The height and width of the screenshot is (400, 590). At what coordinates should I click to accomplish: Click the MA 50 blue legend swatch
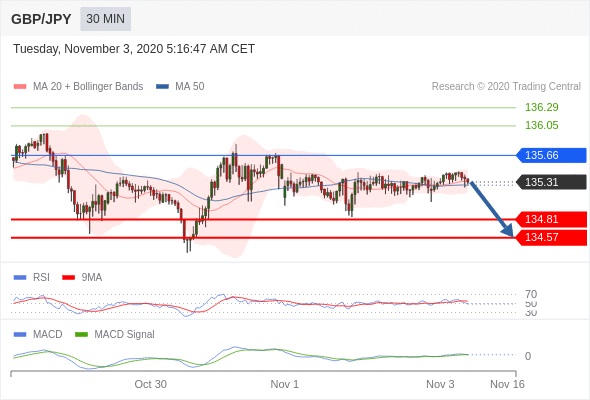coord(162,87)
